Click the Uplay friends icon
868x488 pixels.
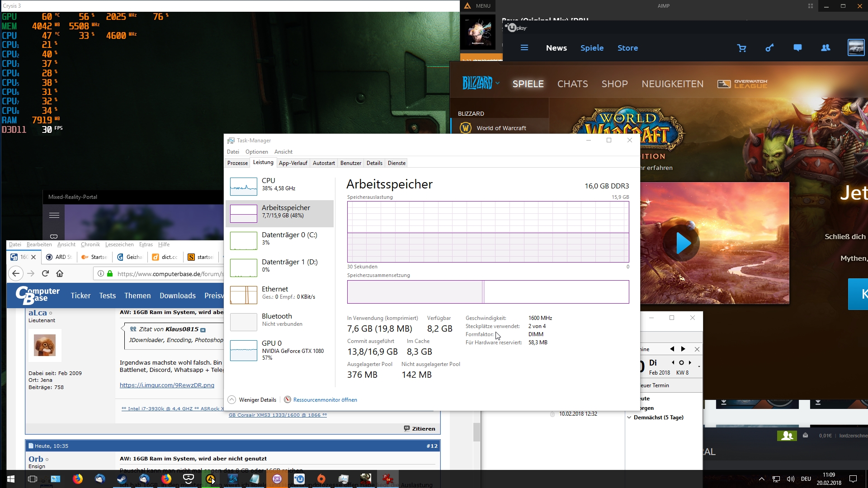pyautogui.click(x=826, y=48)
